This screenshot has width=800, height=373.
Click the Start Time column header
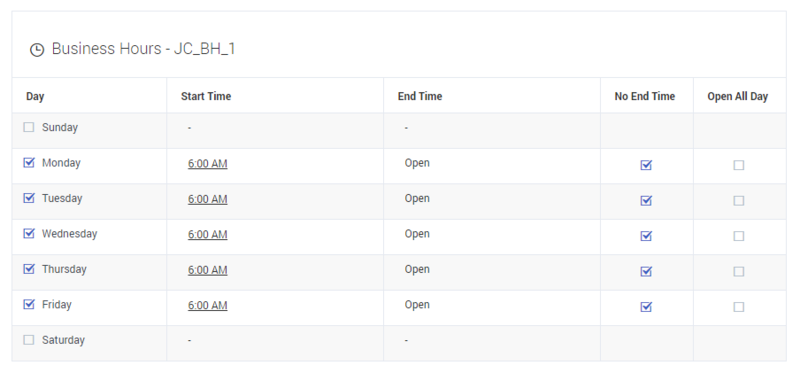click(x=206, y=96)
